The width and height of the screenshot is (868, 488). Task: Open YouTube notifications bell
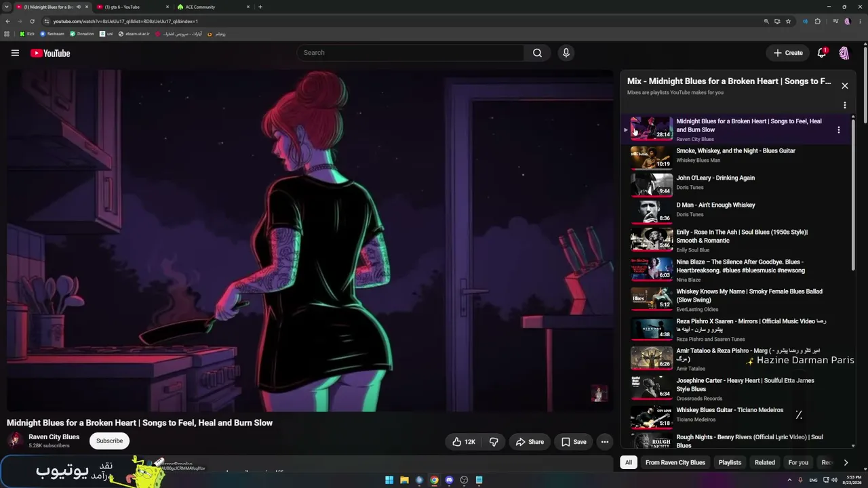(x=822, y=53)
